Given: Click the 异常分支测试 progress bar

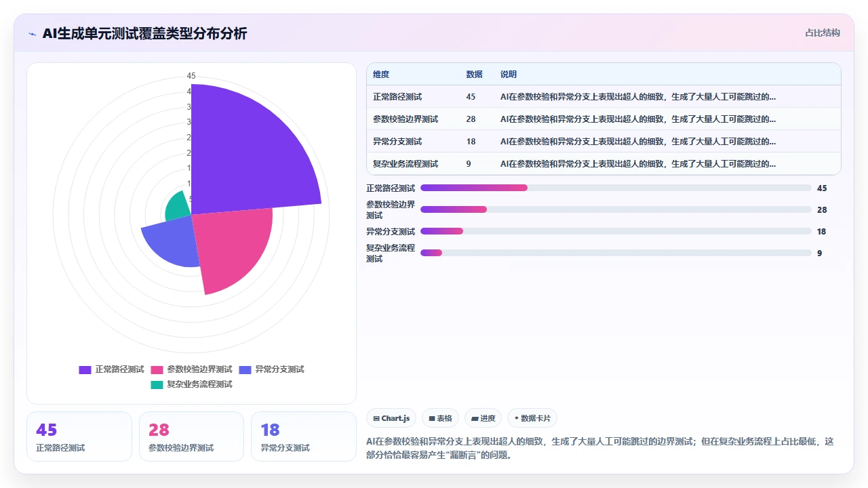Looking at the screenshot, I should point(616,231).
